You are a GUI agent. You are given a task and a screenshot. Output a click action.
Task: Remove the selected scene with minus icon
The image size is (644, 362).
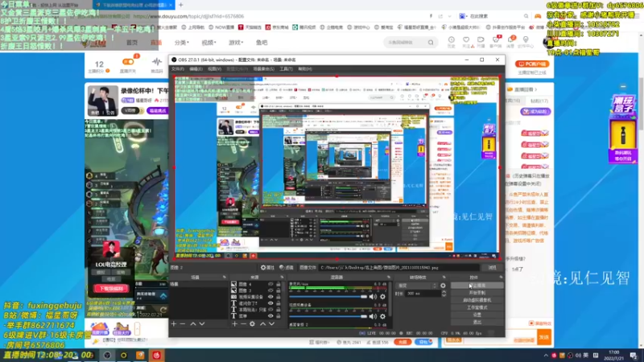[x=183, y=324]
